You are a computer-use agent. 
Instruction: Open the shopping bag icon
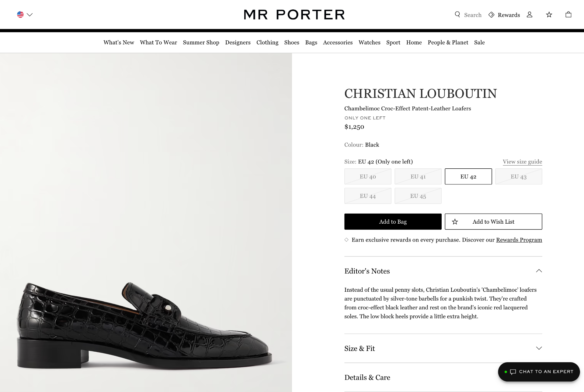pos(568,15)
